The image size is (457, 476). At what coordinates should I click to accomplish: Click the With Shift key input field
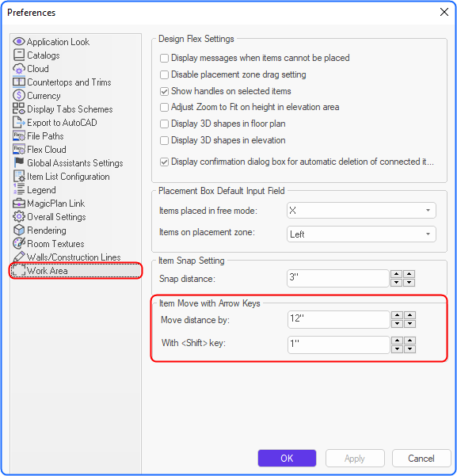pos(338,345)
